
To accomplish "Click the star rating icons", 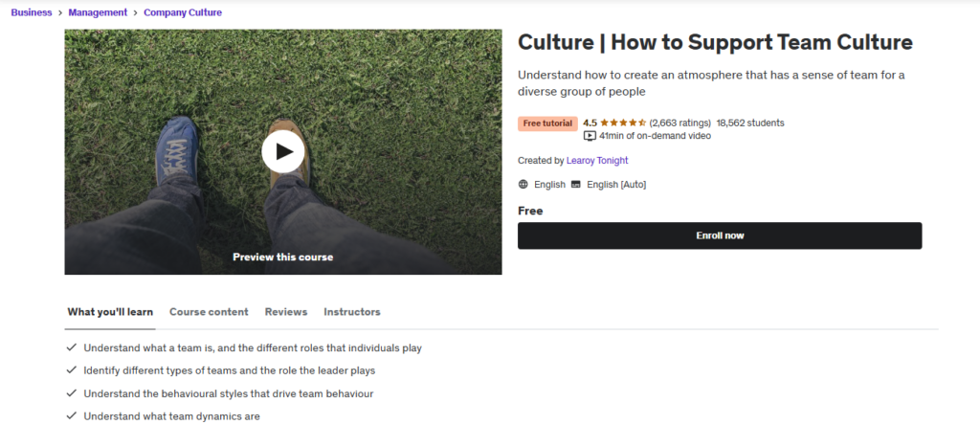I will click(623, 123).
